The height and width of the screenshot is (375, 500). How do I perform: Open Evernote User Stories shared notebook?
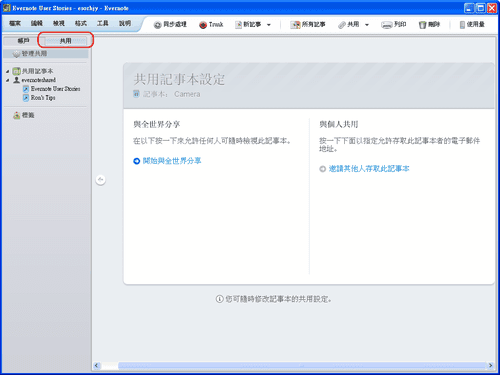click(55, 89)
